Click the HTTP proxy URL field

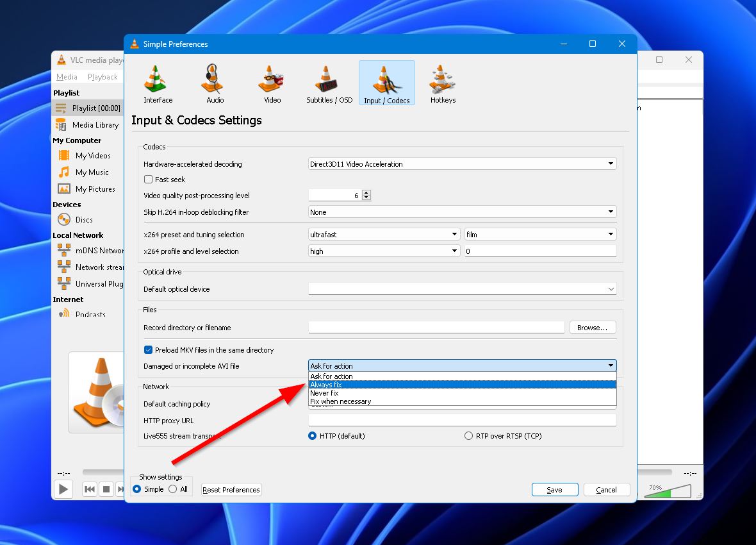463,420
